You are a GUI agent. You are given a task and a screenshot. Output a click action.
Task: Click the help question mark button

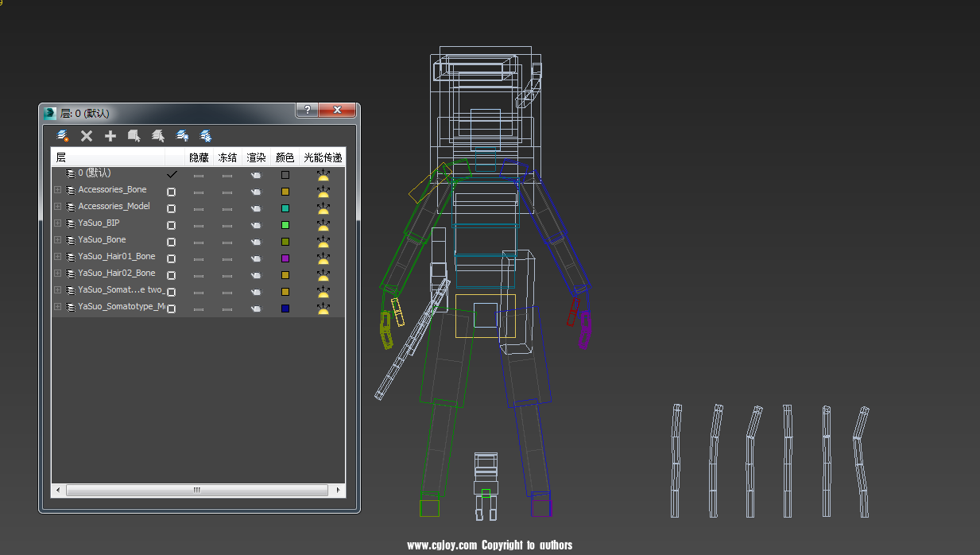pyautogui.click(x=308, y=110)
